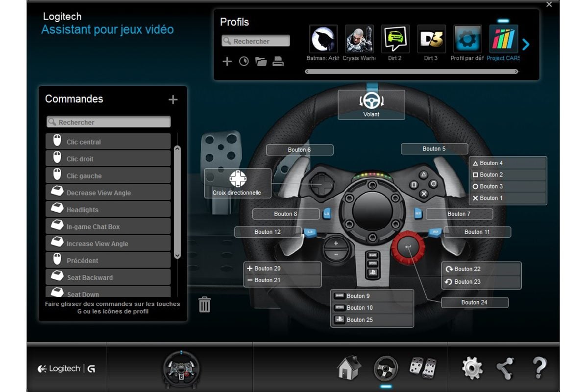Select the Share Bouton 9 entry
This screenshot has width=588, height=392.
372,296
